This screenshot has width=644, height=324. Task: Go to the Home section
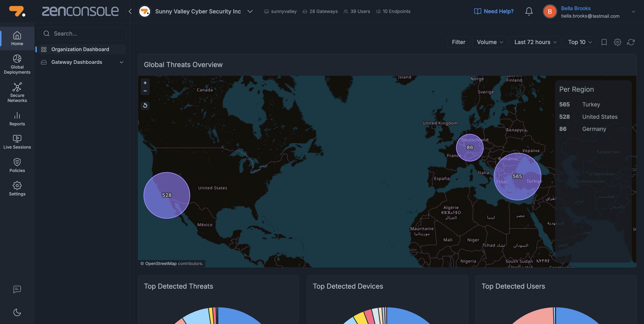[17, 39]
